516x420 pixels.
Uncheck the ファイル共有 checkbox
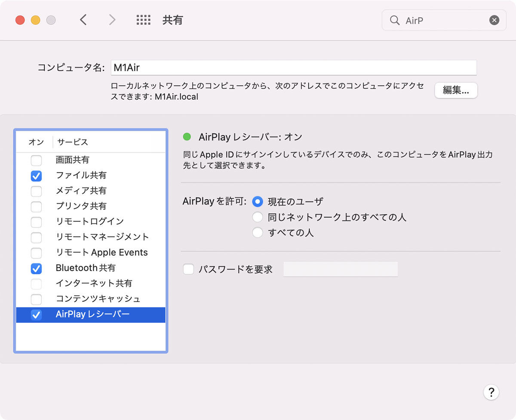click(x=37, y=176)
